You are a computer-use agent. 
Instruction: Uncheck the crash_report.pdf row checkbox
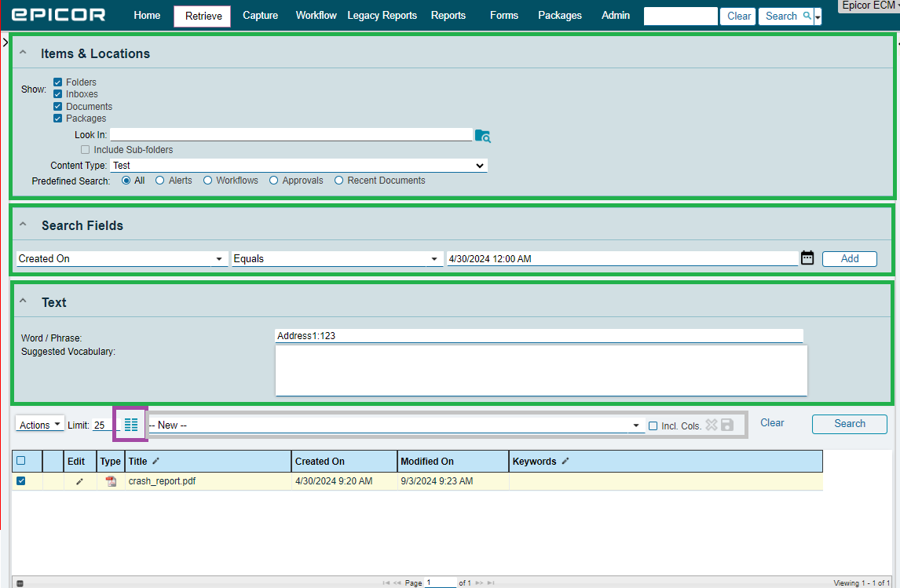(20, 480)
